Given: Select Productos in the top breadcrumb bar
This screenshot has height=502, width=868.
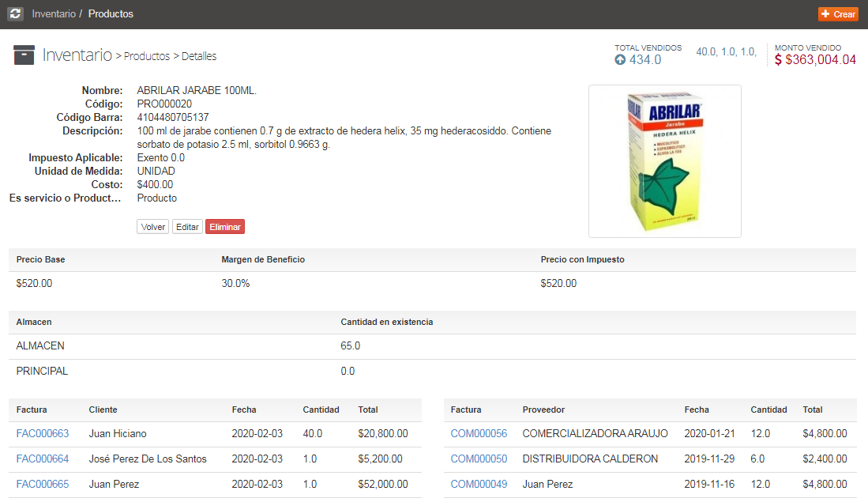Looking at the screenshot, I should [x=110, y=13].
